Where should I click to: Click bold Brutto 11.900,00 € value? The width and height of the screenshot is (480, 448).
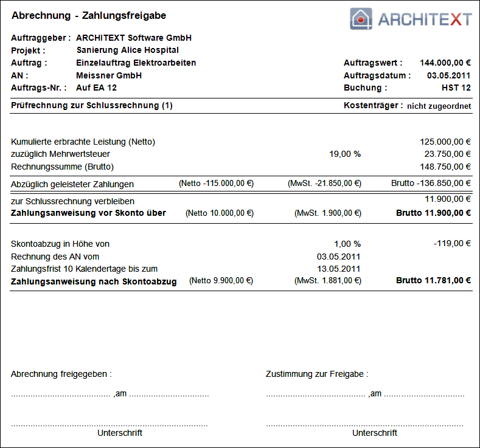[434, 213]
